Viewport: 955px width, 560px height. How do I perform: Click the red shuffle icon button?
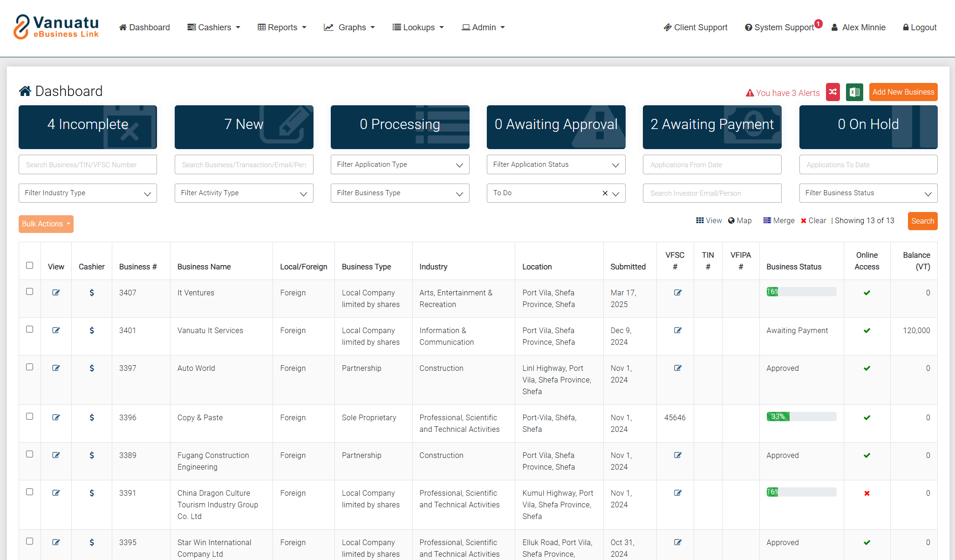pos(833,92)
